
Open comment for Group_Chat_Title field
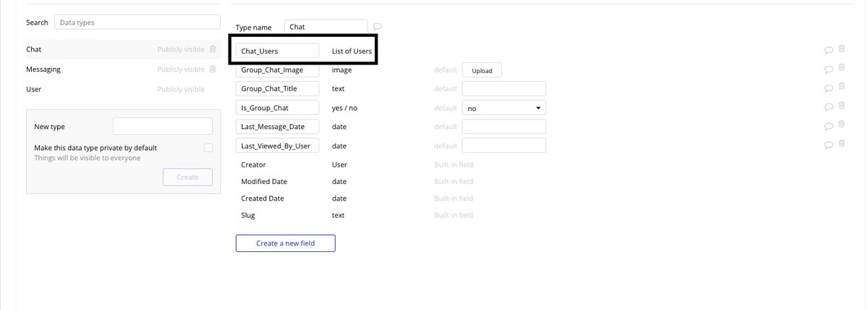click(x=829, y=88)
